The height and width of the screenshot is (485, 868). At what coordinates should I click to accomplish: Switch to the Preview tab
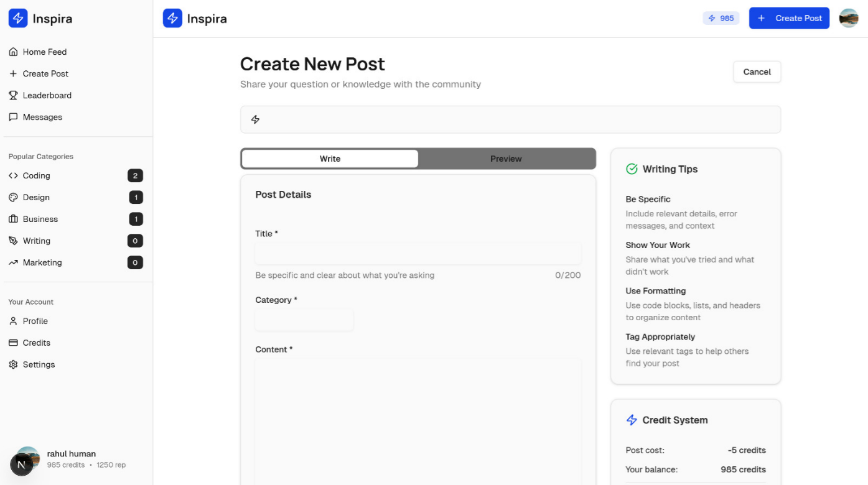tap(506, 159)
